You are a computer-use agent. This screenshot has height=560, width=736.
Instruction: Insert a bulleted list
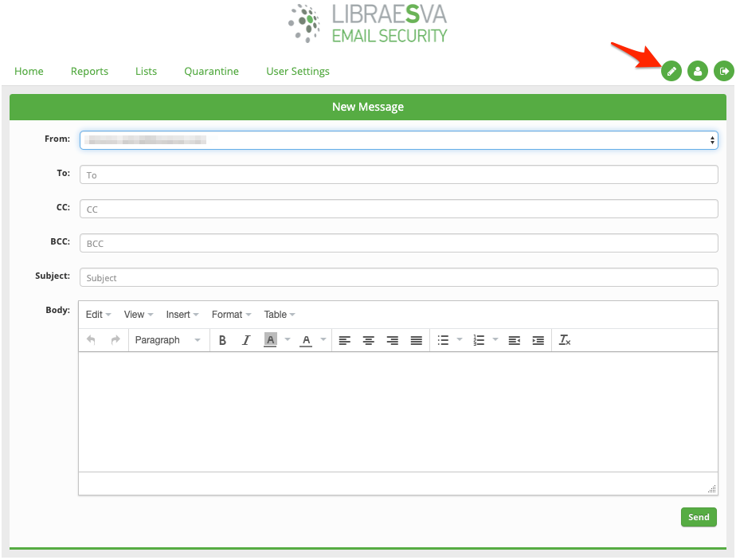pyautogui.click(x=443, y=340)
